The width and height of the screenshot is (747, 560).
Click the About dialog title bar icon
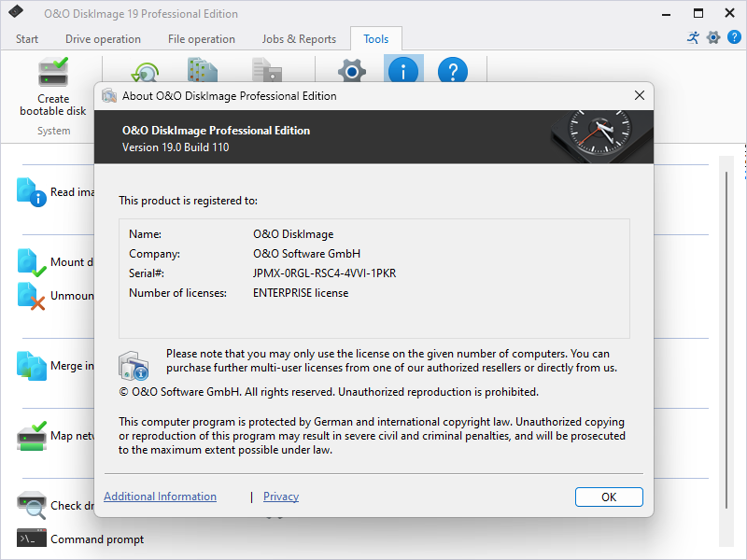(109, 96)
